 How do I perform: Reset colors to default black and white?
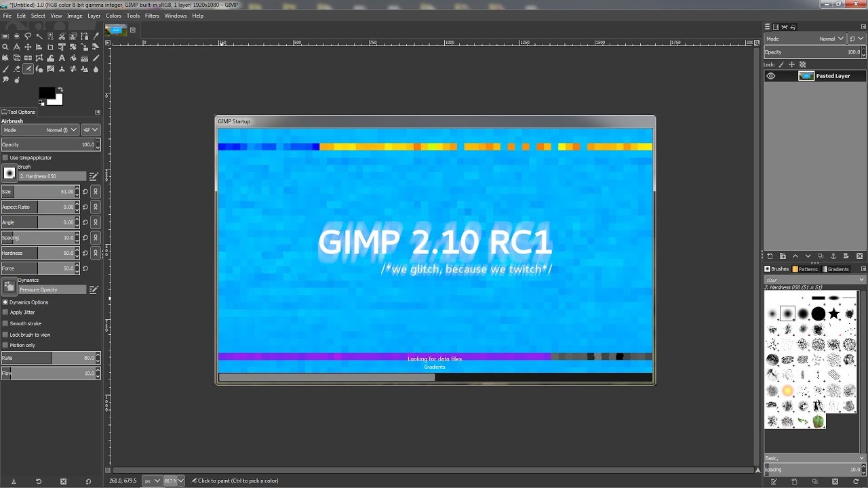(x=41, y=103)
